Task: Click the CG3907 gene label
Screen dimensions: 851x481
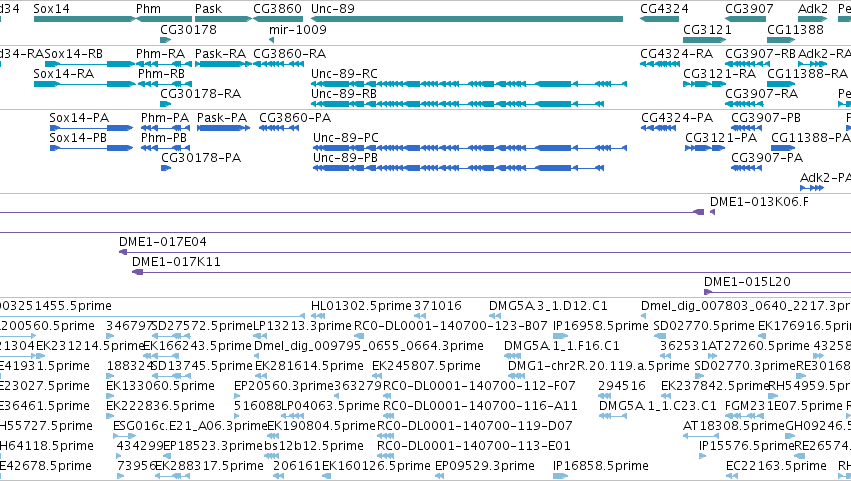Action: tap(750, 9)
